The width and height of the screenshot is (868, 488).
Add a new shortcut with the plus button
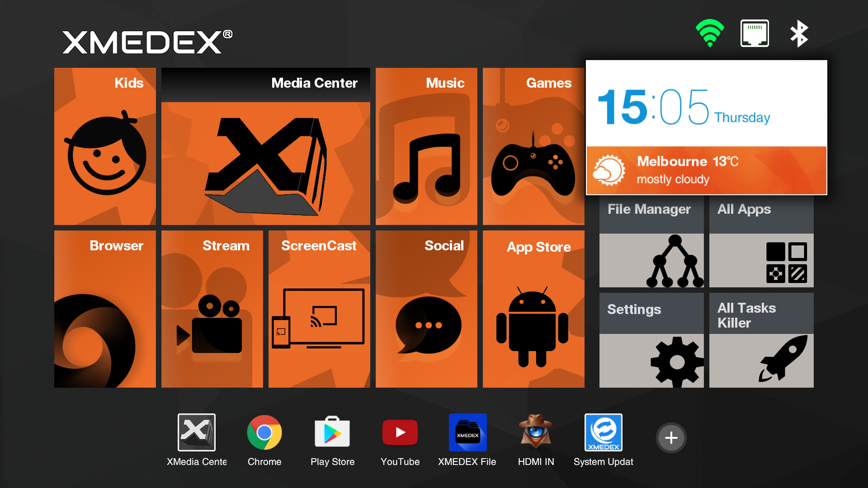point(671,438)
